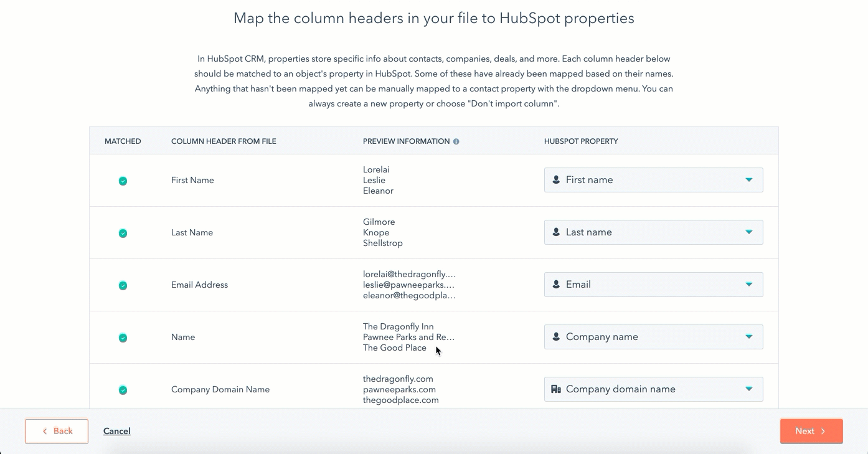868x454 pixels.
Task: Expand the Last name property dropdown
Action: coord(748,232)
